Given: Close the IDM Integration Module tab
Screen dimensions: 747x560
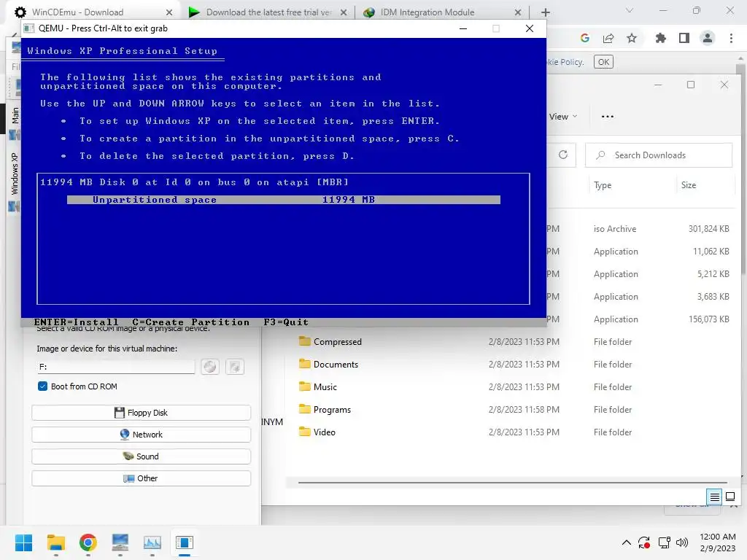Looking at the screenshot, I should [x=518, y=12].
